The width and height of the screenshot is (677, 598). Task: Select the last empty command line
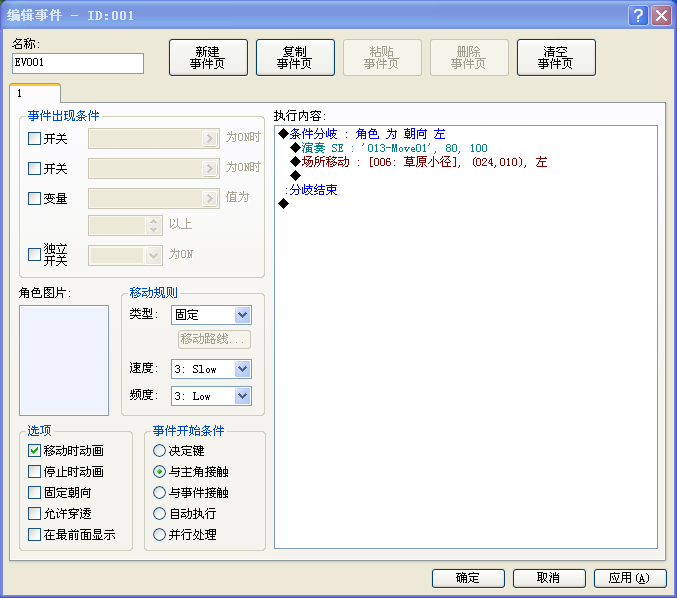284,203
